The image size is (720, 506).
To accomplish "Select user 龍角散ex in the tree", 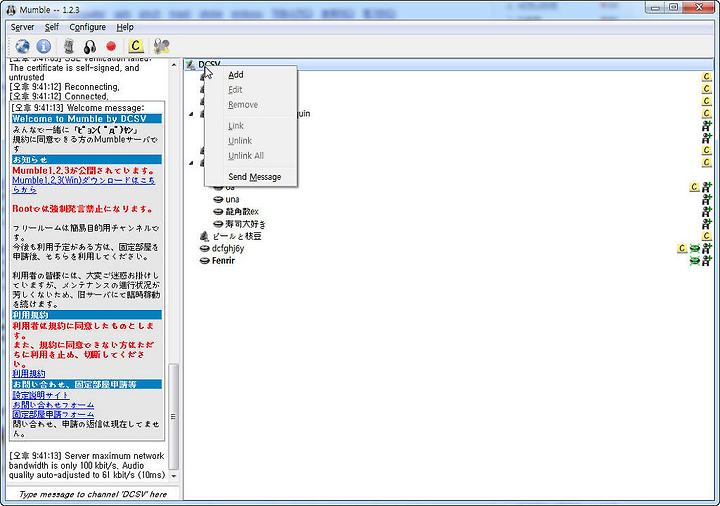I will [242, 212].
